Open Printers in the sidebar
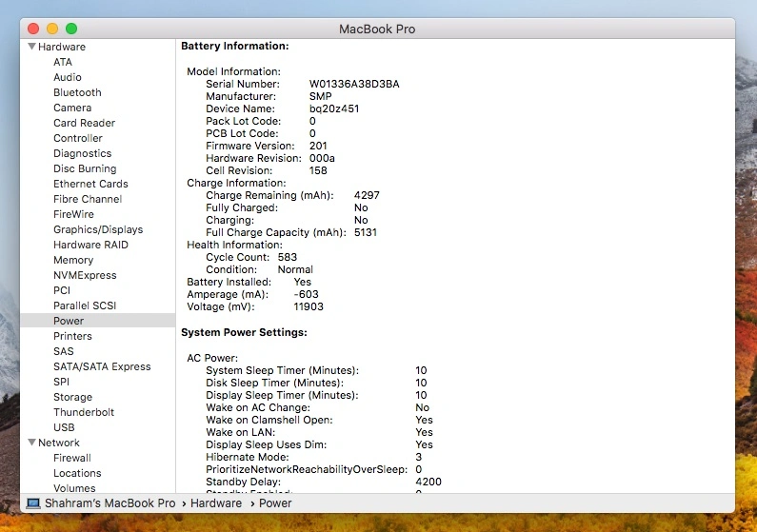Viewport: 757px width, 532px height. [x=72, y=336]
